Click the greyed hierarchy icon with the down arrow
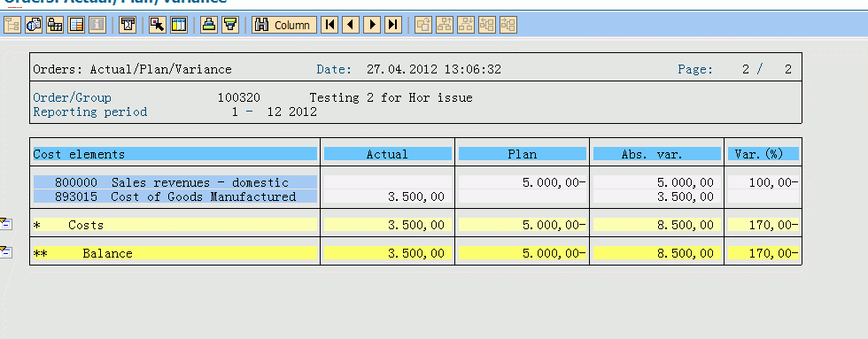This screenshot has width=868, height=339. point(466,25)
